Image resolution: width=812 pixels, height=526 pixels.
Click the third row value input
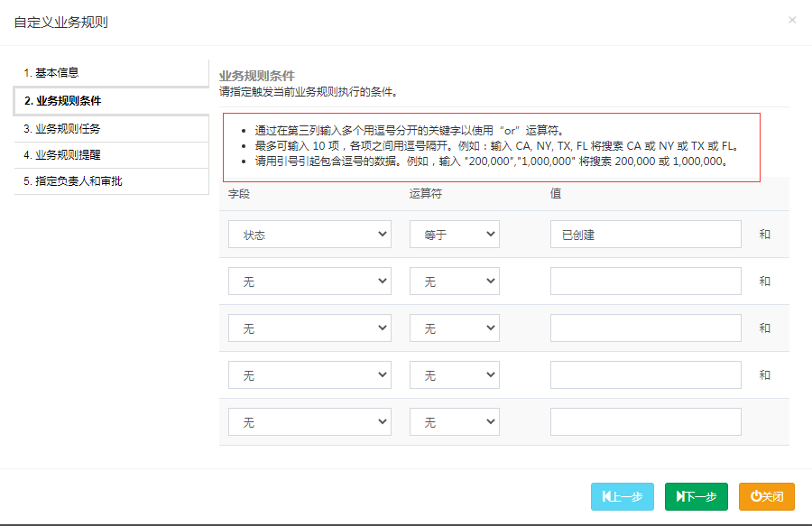645,328
